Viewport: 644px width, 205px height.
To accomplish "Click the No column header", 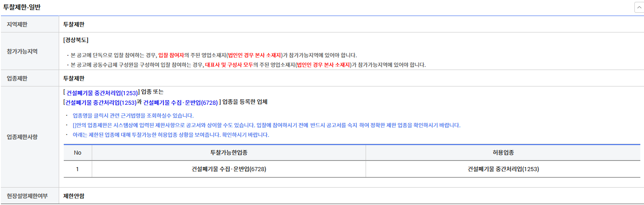I will 78,152.
